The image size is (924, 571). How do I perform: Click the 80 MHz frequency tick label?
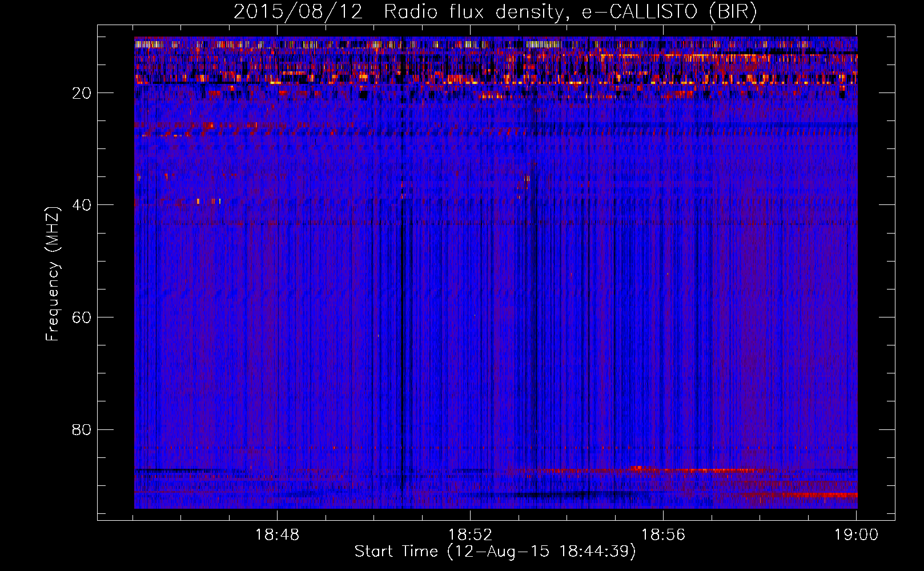[x=82, y=429]
